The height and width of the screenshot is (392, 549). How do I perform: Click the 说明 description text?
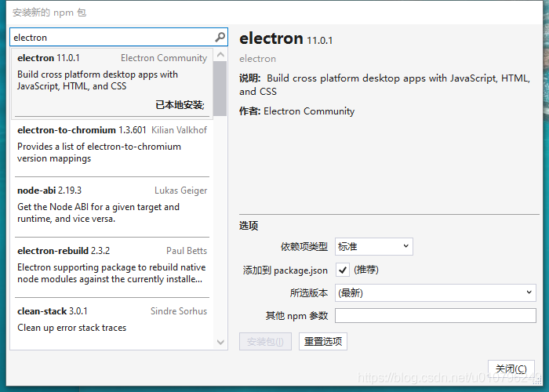click(x=385, y=85)
